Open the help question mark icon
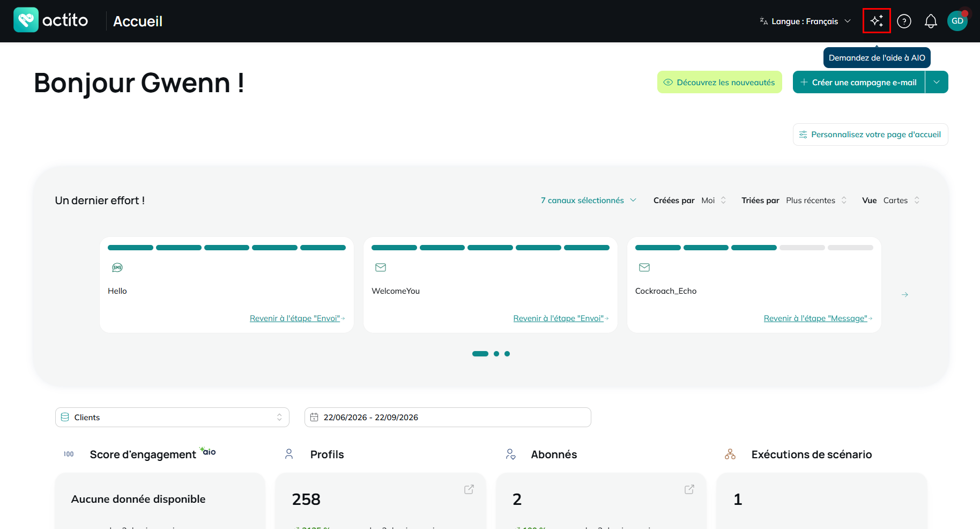This screenshot has height=529, width=980. click(x=904, y=21)
